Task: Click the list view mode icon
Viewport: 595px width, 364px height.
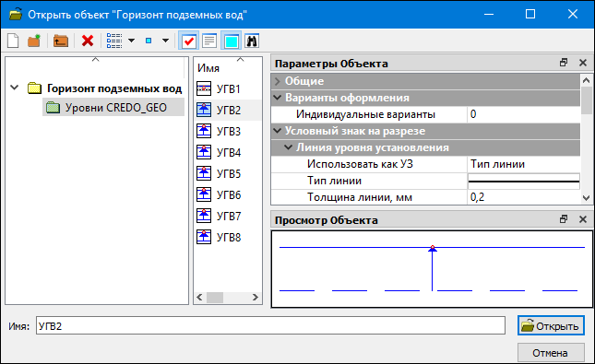Action: 114,41
